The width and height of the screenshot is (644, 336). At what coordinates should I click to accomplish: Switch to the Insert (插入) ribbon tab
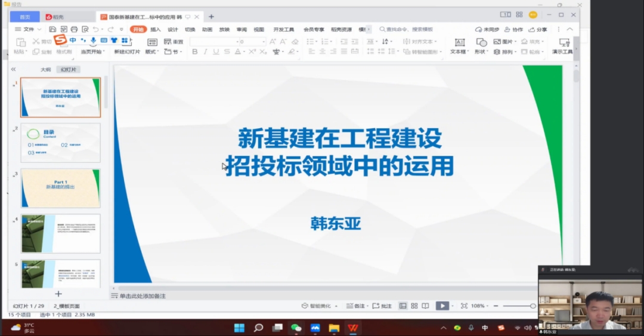pos(155,29)
